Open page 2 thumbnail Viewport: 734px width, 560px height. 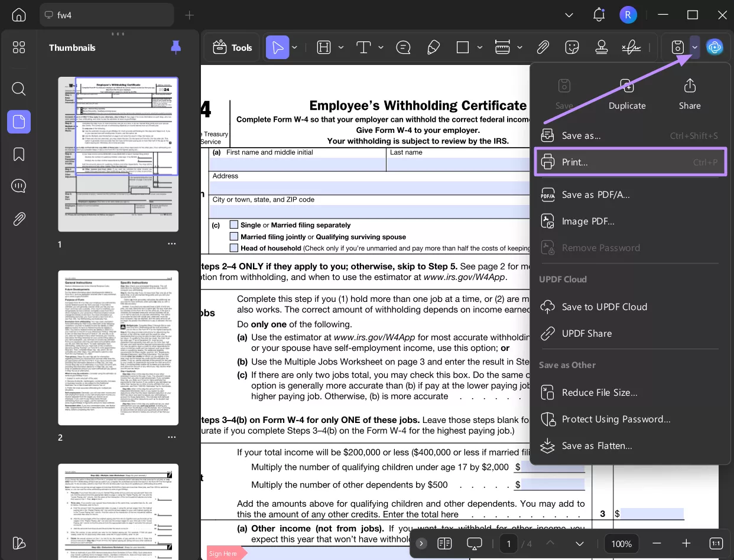(118, 347)
